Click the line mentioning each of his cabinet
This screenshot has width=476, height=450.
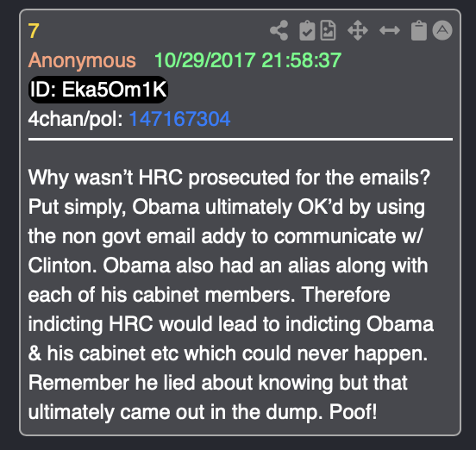(x=210, y=295)
